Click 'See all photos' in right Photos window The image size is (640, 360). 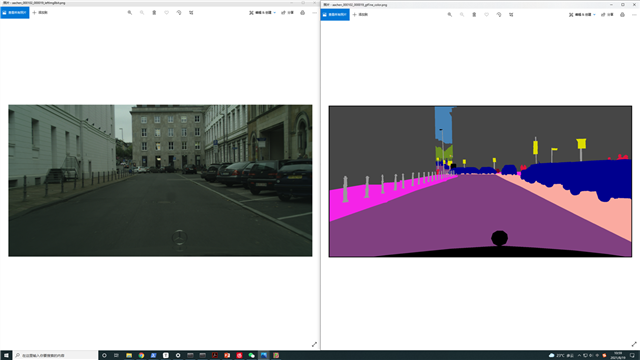click(335, 14)
